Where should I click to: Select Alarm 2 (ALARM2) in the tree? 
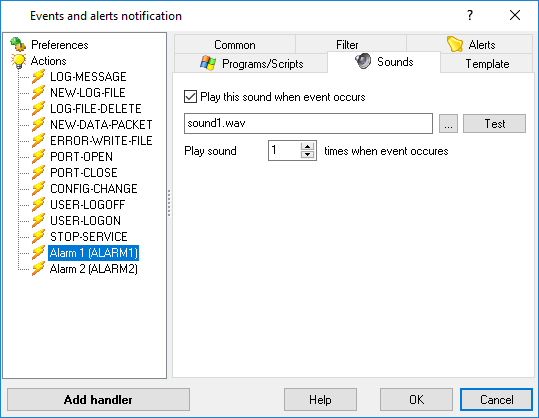click(x=94, y=268)
